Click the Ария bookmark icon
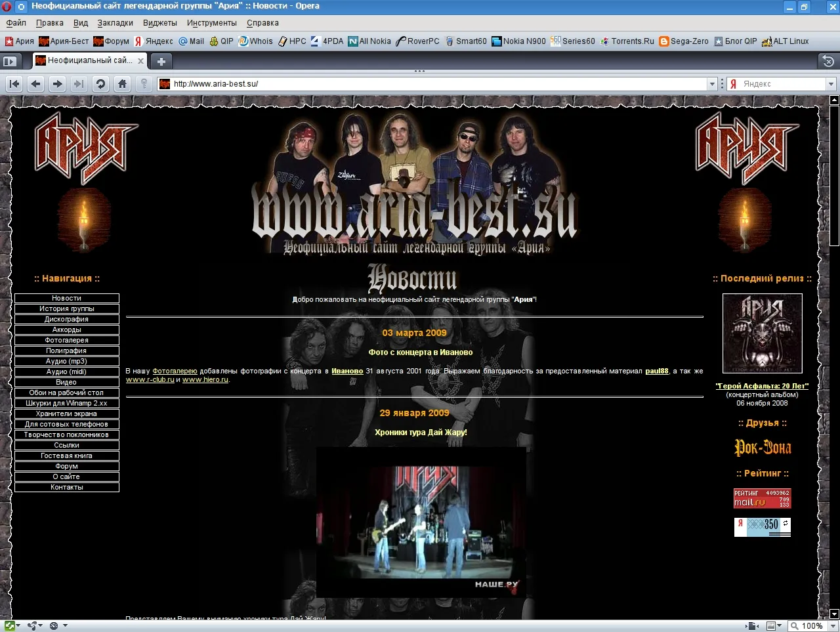This screenshot has width=840, height=632. point(9,41)
